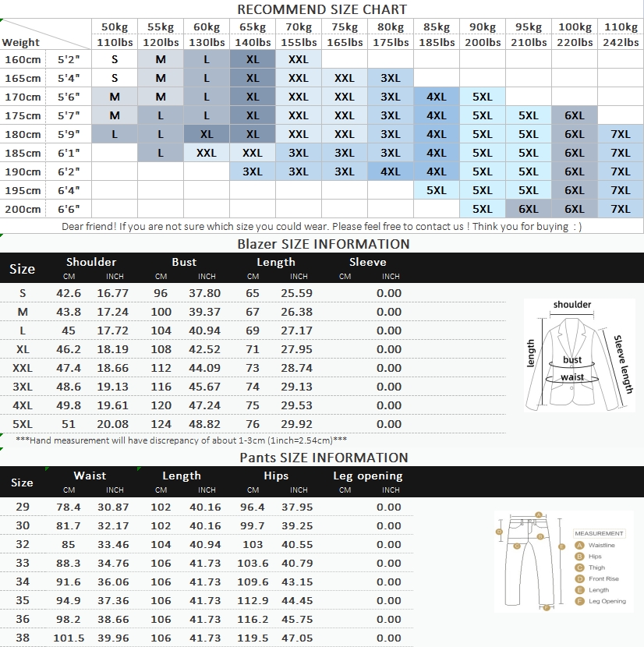Click the 'Dear friend' contact us note
This screenshot has height=647, width=644.
(321, 227)
